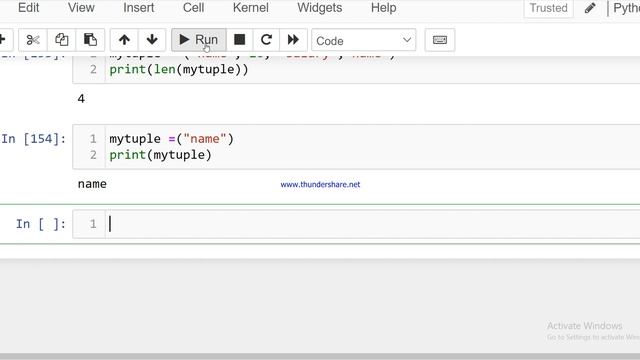Viewport: 640px width, 360px height.
Task: Open the Insert menu
Action: pos(138,8)
